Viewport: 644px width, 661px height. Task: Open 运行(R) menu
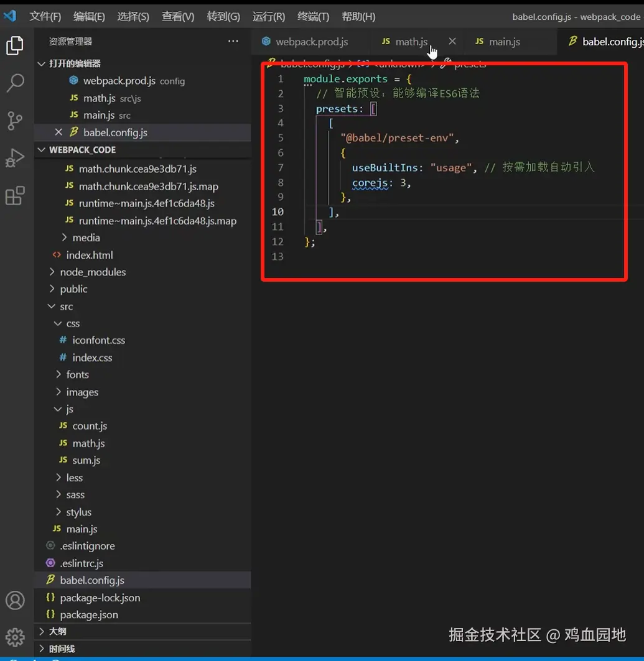pos(269,16)
